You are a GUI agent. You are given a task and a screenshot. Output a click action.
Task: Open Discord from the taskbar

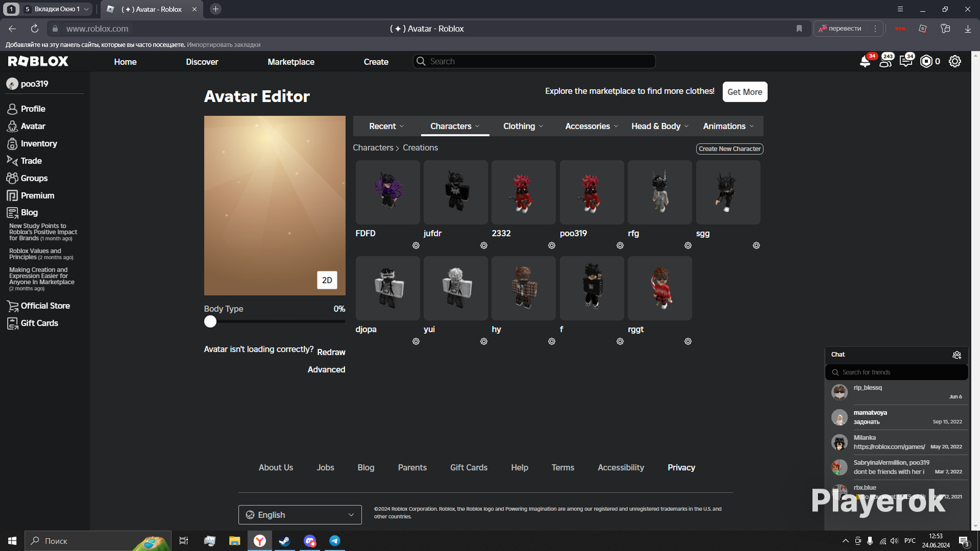tap(310, 541)
